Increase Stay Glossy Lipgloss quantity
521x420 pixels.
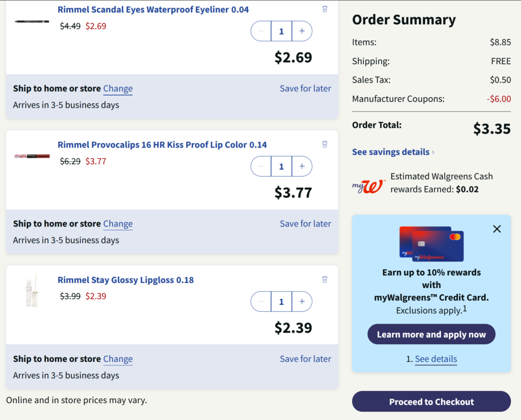(x=302, y=301)
